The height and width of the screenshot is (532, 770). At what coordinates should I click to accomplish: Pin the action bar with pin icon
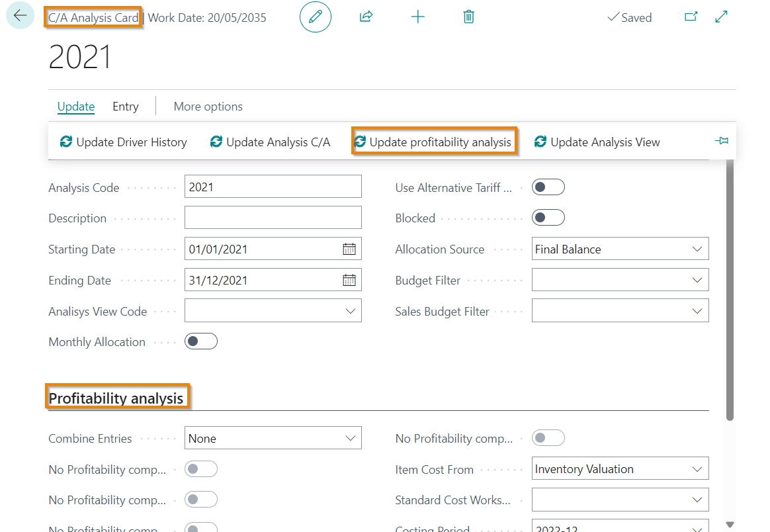pos(722,141)
